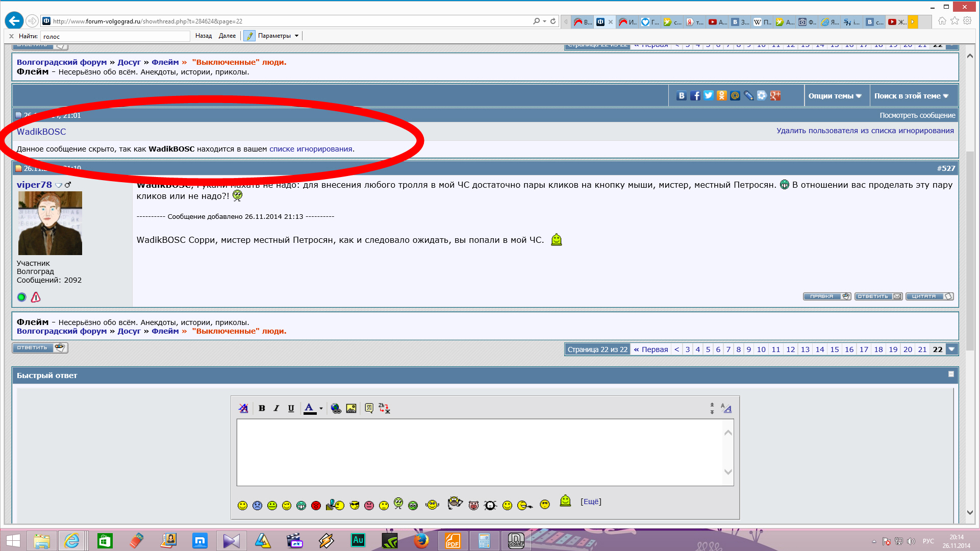Click the underline formatting icon
This screenshot has height=551, width=980.
pyautogui.click(x=291, y=408)
